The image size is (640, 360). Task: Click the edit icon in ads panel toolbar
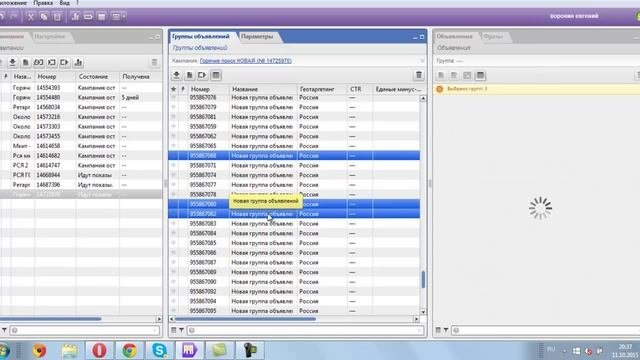coord(467,76)
